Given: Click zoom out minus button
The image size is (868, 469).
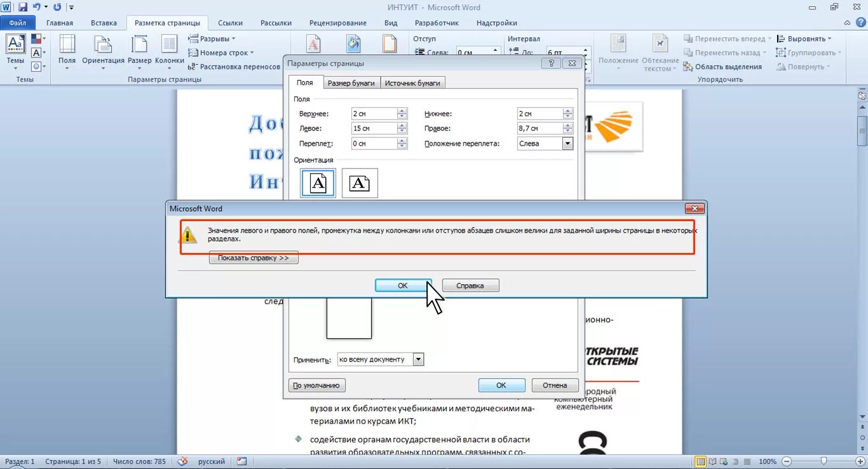Looking at the screenshot, I should coord(786,461).
